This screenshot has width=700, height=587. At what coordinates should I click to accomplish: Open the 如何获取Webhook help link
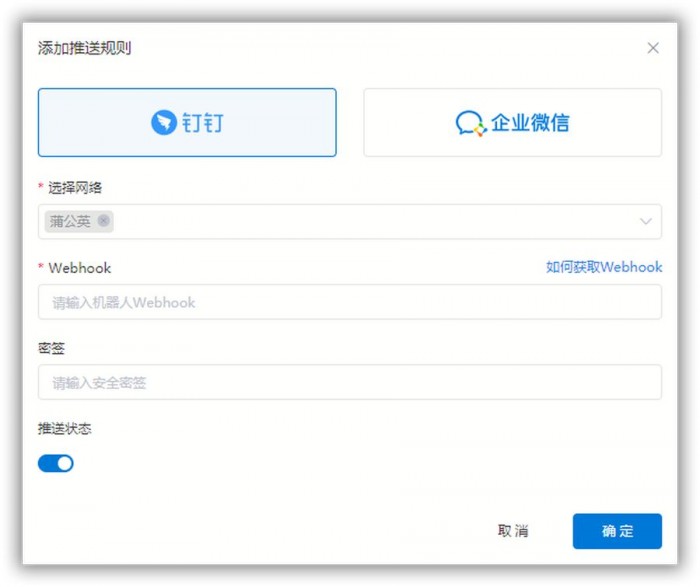pos(604,267)
